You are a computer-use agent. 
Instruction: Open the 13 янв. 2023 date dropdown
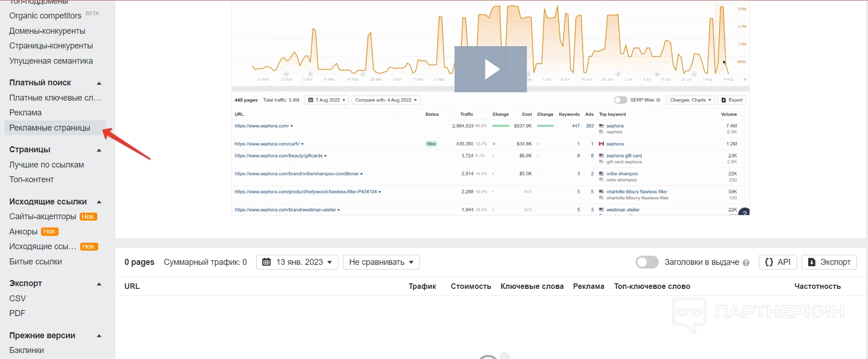[x=297, y=262]
